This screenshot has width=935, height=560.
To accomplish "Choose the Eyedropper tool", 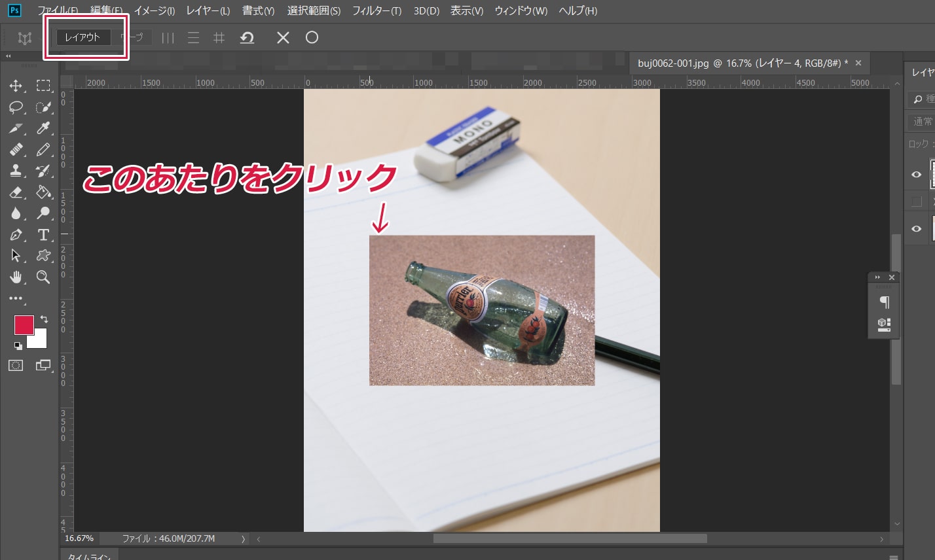I will coord(43,128).
